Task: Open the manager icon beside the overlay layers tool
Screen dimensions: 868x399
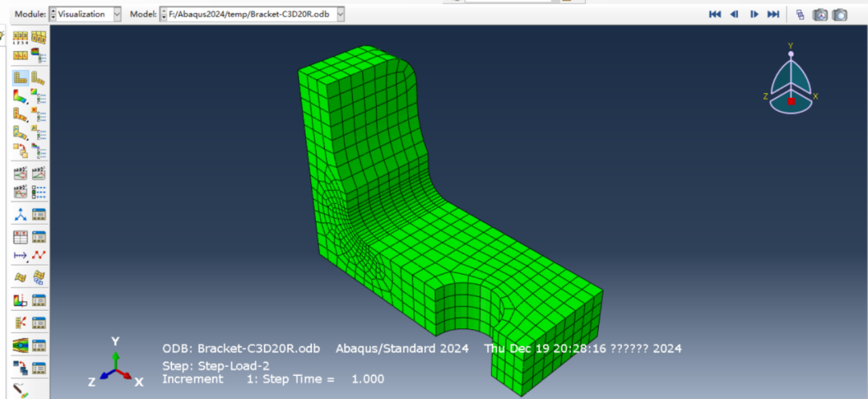Action: click(x=39, y=367)
